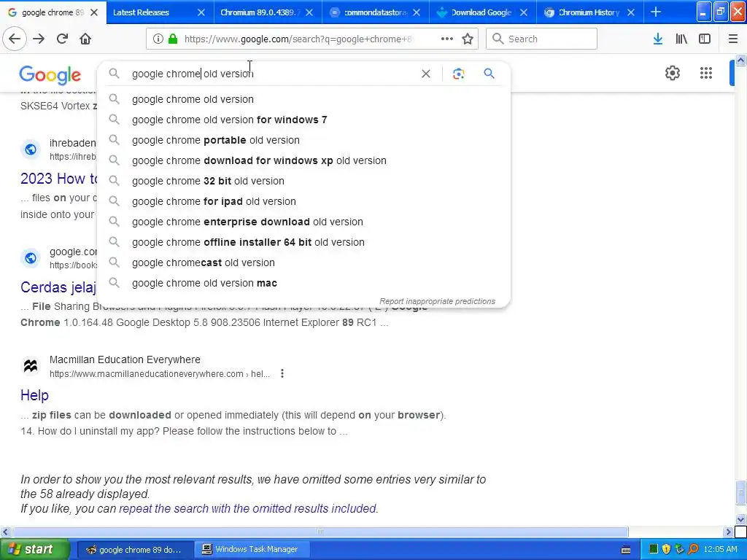The height and width of the screenshot is (560, 747).
Task: Show site information icon in address bar
Action: (158, 39)
